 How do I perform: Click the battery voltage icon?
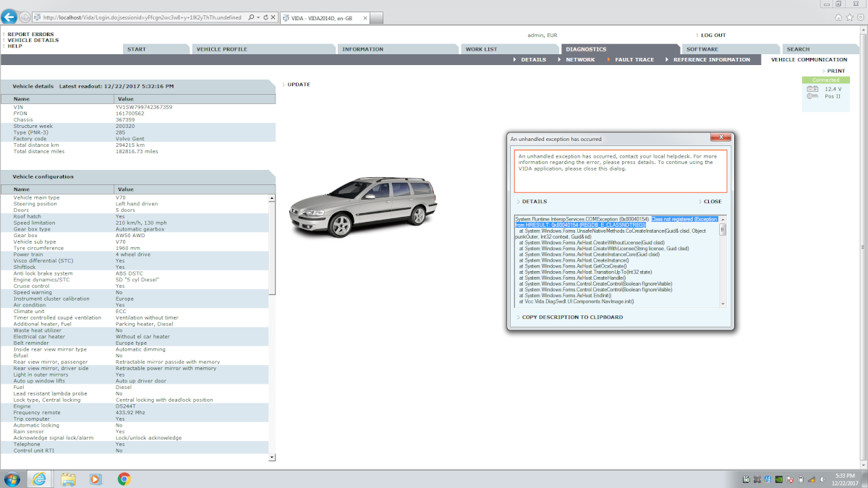click(812, 89)
